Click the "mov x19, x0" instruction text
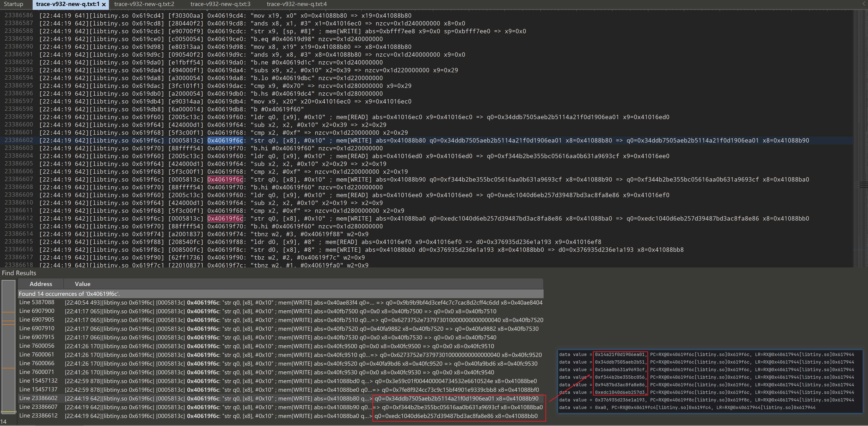This screenshot has width=868, height=426. click(x=274, y=15)
